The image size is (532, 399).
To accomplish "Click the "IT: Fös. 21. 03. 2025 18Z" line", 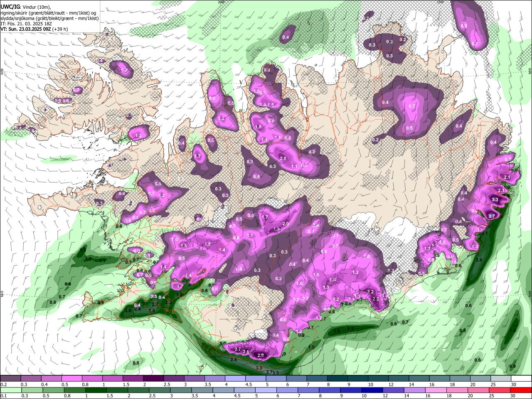I will coord(26,24).
